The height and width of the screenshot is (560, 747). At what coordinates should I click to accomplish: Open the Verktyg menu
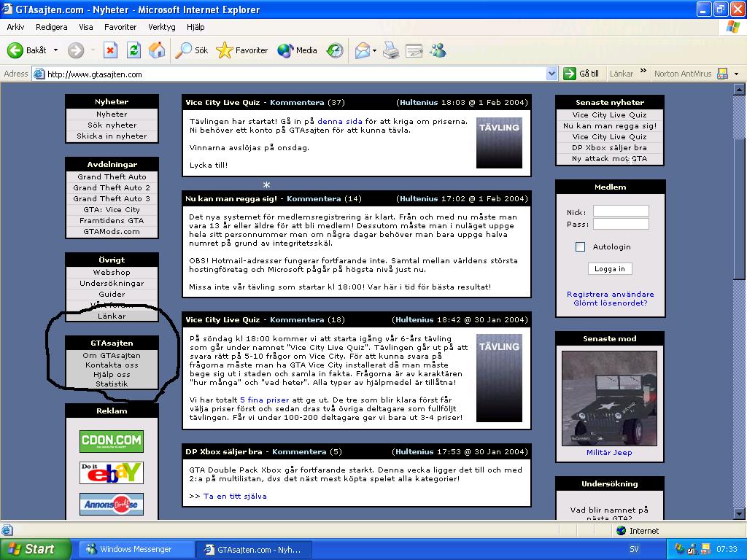[x=161, y=27]
